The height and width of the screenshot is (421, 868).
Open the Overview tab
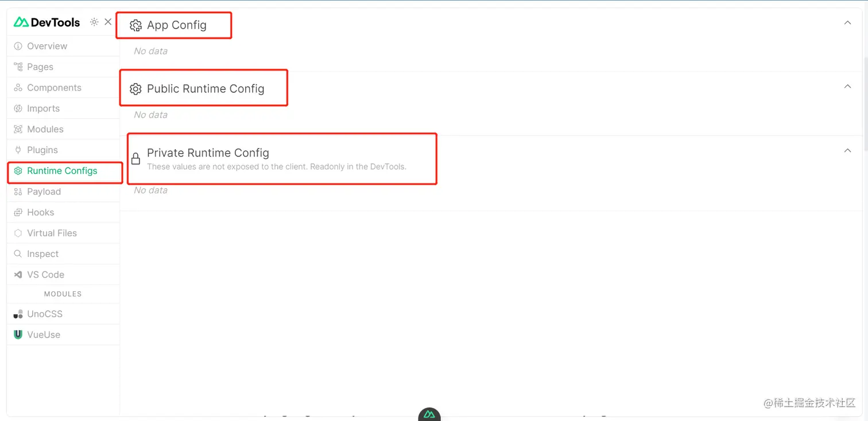[47, 46]
